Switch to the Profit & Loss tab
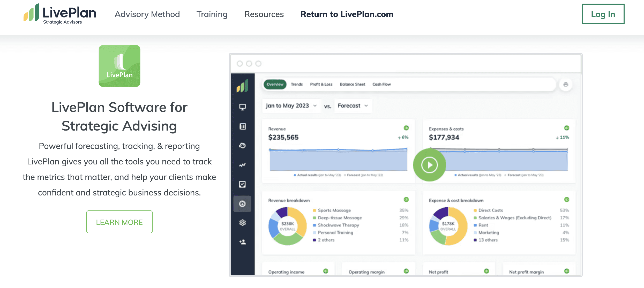 pos(321,84)
